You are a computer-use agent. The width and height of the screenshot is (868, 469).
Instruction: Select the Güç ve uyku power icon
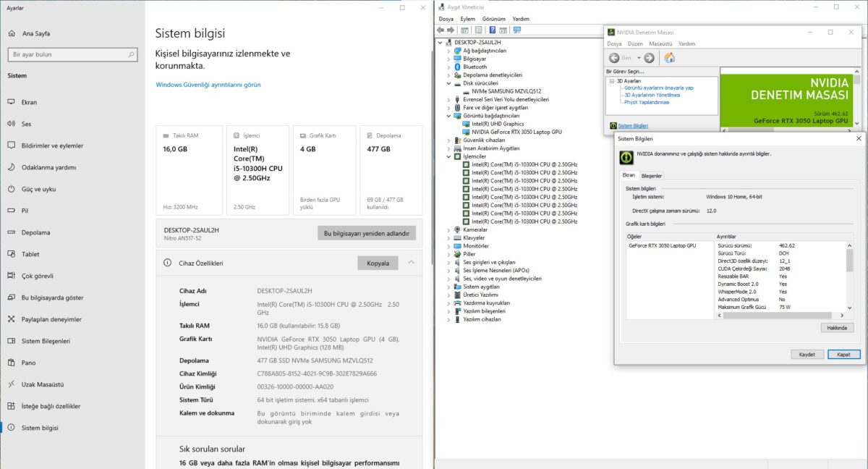[x=11, y=189]
